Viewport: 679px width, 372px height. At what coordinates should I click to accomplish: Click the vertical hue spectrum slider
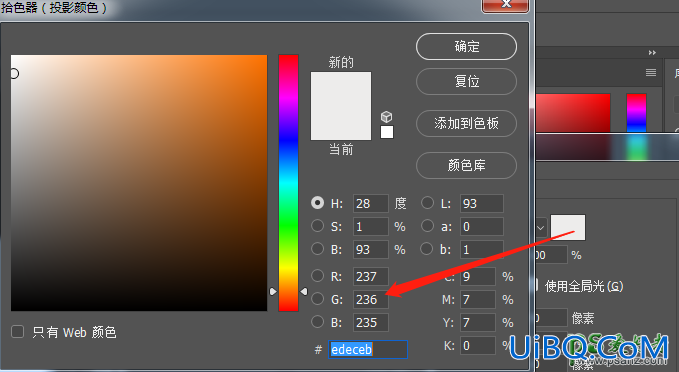coord(288,183)
